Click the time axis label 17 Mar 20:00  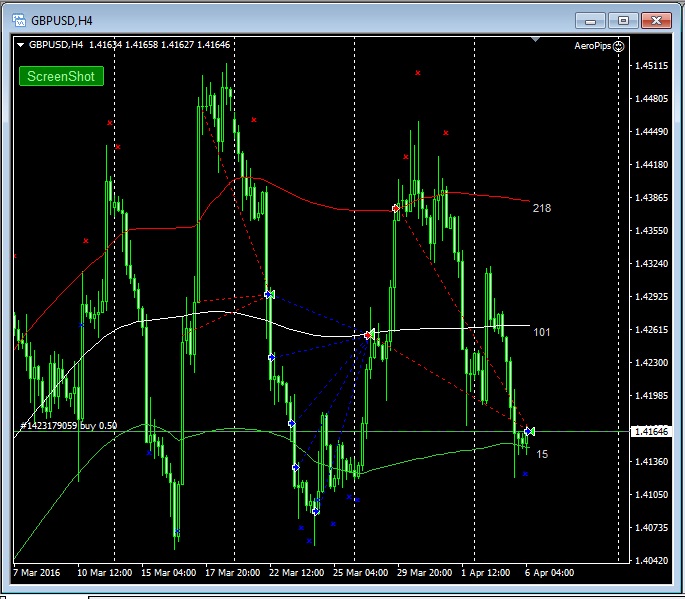[232, 572]
